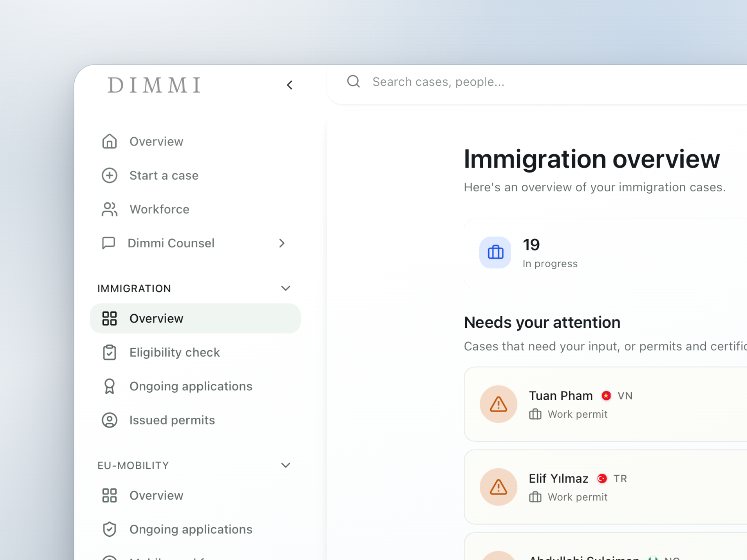Click Work permit text under Elif Yılmaz

(x=578, y=497)
